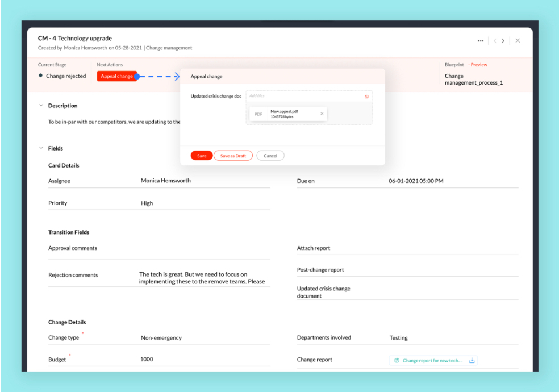Viewport: 559px width, 392px height.
Task: Close the Technology upgrade card
Action: (518, 41)
